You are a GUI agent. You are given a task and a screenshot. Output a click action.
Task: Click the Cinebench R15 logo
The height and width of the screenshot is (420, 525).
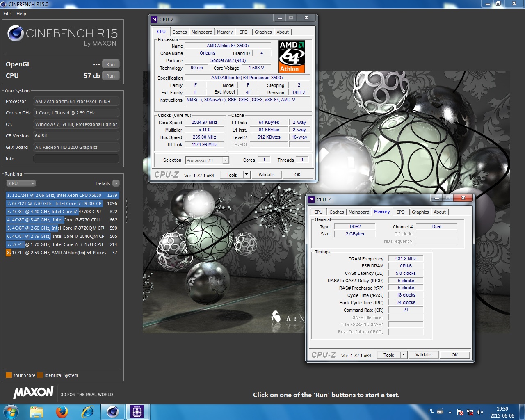(63, 35)
